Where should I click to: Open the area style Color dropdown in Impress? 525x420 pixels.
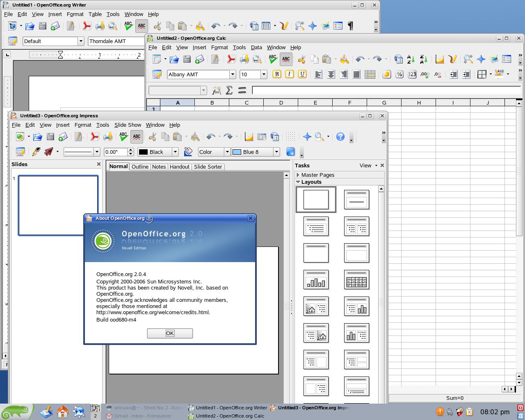[x=227, y=152]
